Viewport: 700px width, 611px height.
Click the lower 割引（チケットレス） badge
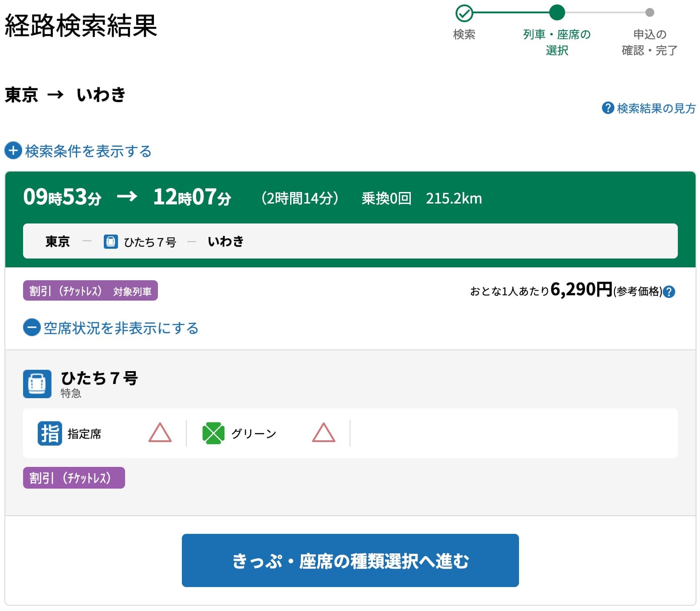(74, 478)
